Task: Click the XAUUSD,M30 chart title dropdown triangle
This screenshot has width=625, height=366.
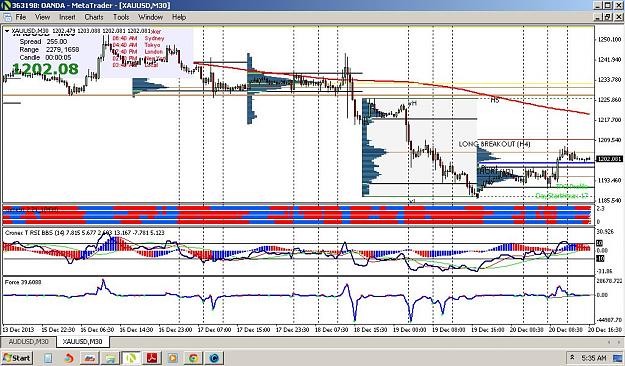Action: 8,31
